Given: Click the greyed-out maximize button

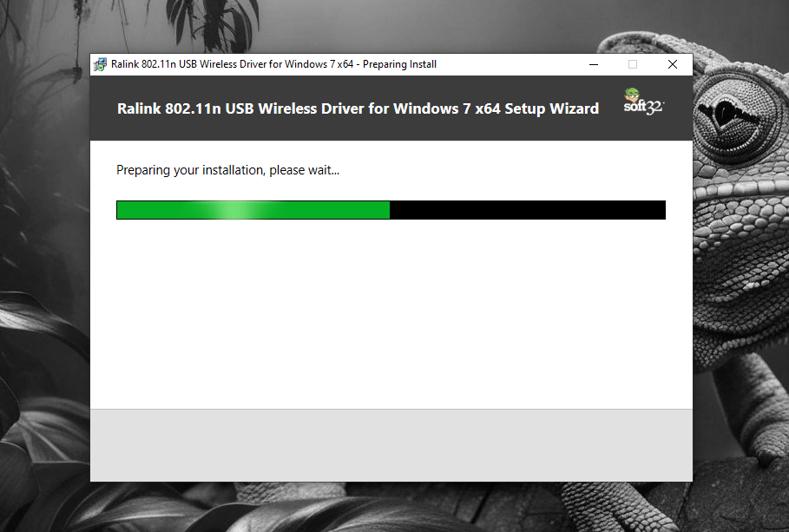Looking at the screenshot, I should coord(633,64).
